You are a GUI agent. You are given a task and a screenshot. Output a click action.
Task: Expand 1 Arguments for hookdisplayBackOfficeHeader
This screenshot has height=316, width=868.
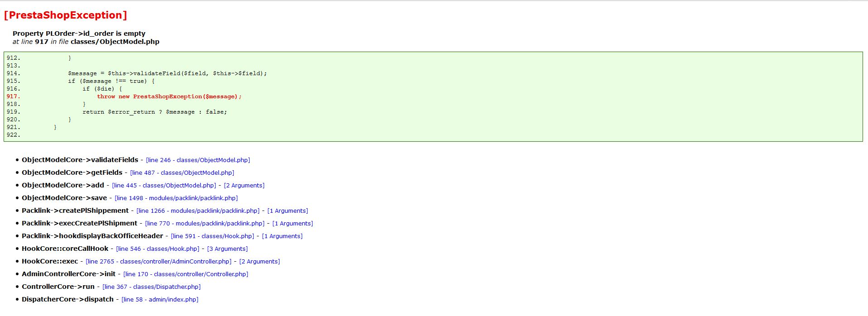(282, 236)
